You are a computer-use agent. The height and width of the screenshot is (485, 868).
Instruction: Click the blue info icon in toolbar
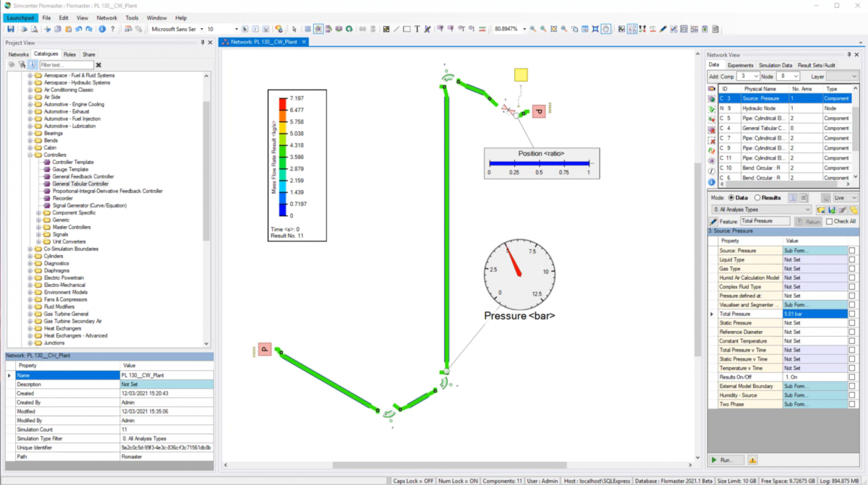(102, 29)
